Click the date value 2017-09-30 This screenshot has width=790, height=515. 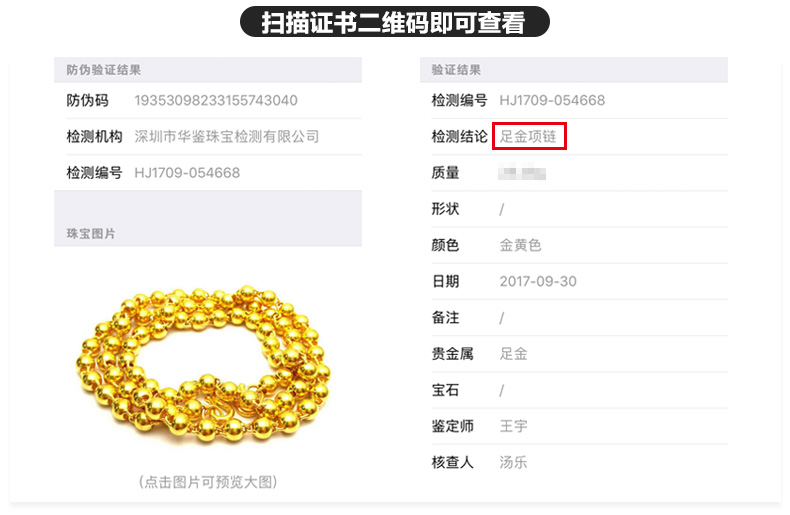point(538,281)
